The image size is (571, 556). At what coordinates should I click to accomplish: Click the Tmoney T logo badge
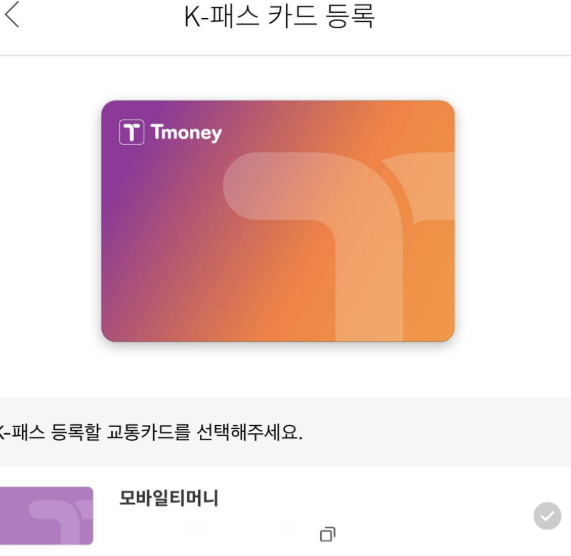click(131, 132)
